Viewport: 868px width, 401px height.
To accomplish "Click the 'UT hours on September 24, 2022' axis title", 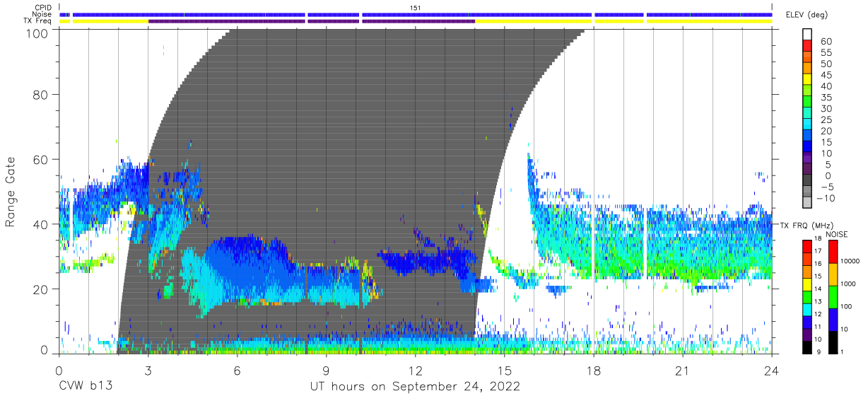I will pos(415,386).
